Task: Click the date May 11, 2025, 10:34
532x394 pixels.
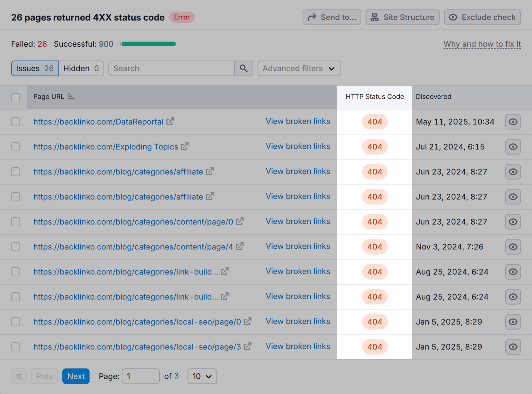Action: pos(455,122)
